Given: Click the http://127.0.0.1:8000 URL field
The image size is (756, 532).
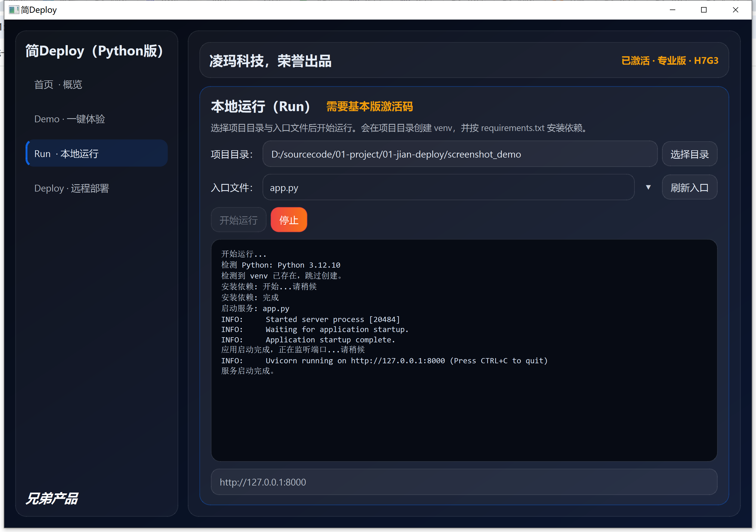Looking at the screenshot, I should click(464, 482).
